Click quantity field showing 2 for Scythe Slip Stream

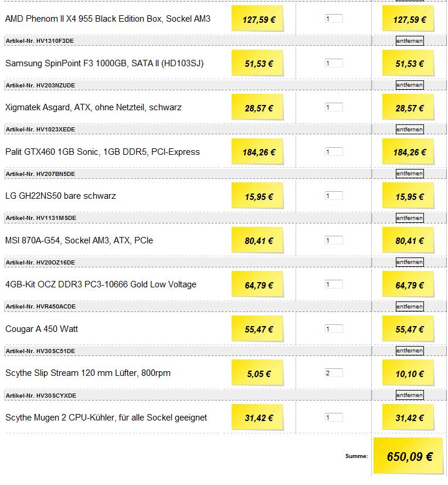pyautogui.click(x=334, y=373)
